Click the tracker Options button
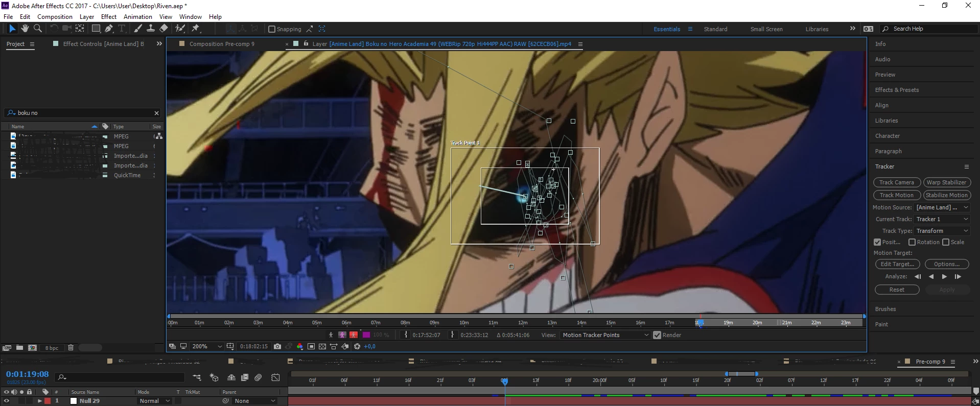Screen dimensions: 980x406 pyautogui.click(x=947, y=264)
